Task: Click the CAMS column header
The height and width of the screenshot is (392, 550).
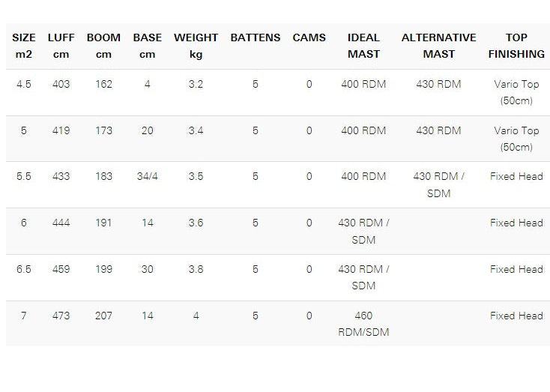Action: pyautogui.click(x=309, y=37)
